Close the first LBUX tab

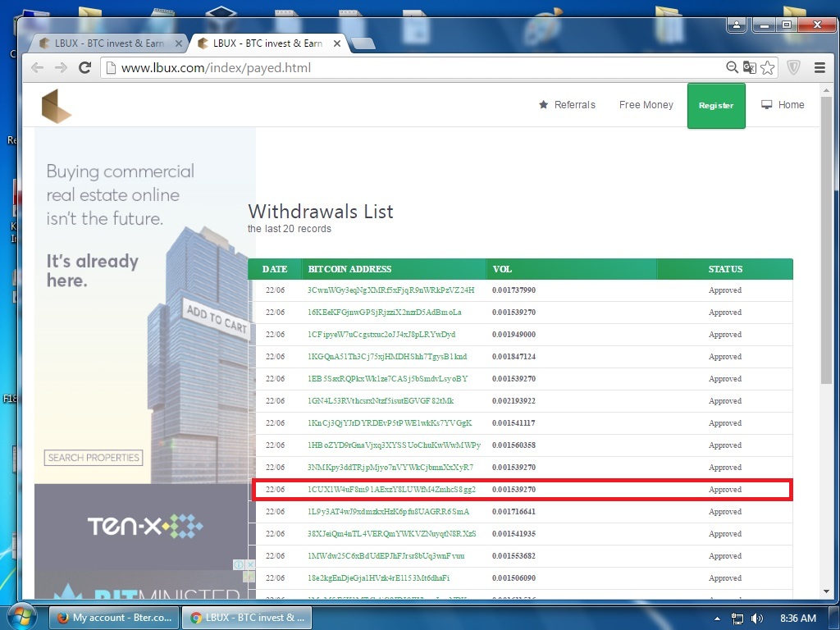(179, 43)
